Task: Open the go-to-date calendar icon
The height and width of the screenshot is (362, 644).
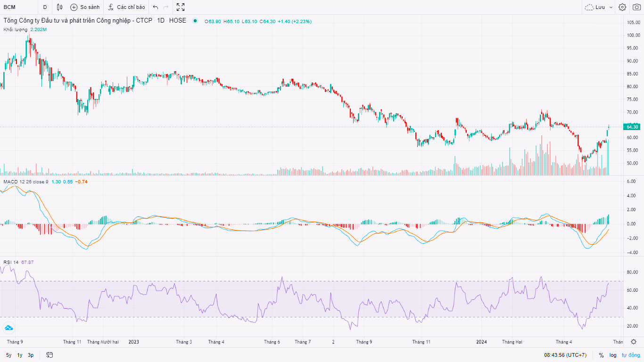Action: tap(50, 355)
